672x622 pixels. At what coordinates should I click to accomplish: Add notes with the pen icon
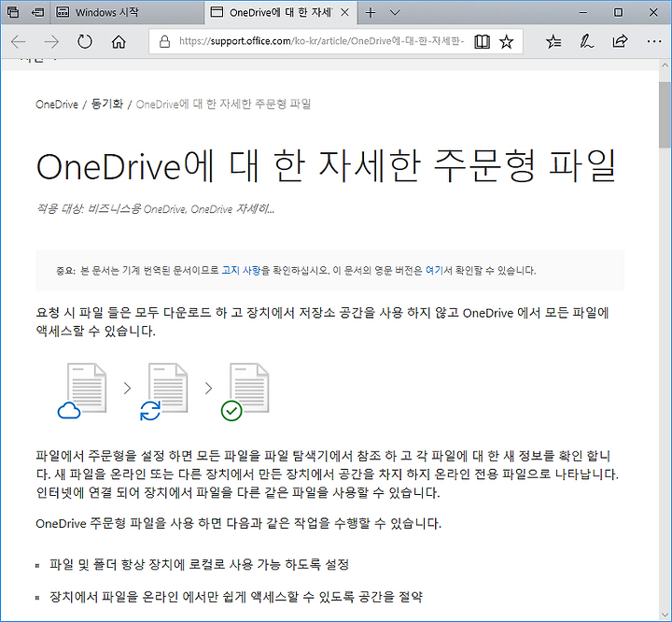coord(586,42)
